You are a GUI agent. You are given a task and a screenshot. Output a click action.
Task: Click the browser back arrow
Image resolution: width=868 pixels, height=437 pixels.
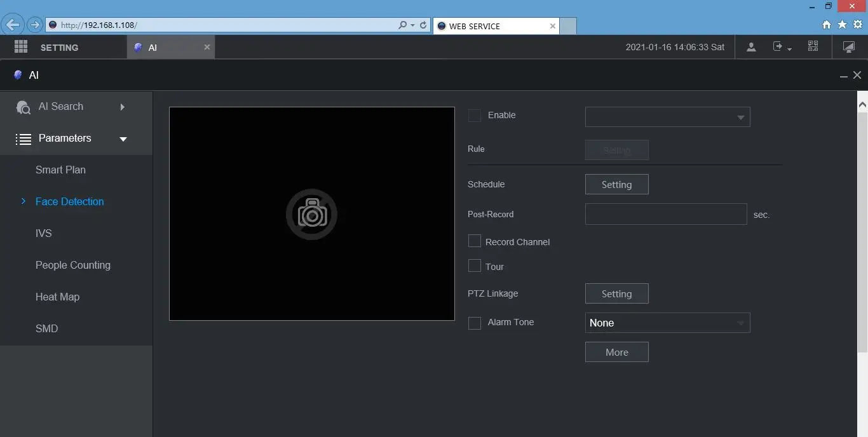click(12, 25)
